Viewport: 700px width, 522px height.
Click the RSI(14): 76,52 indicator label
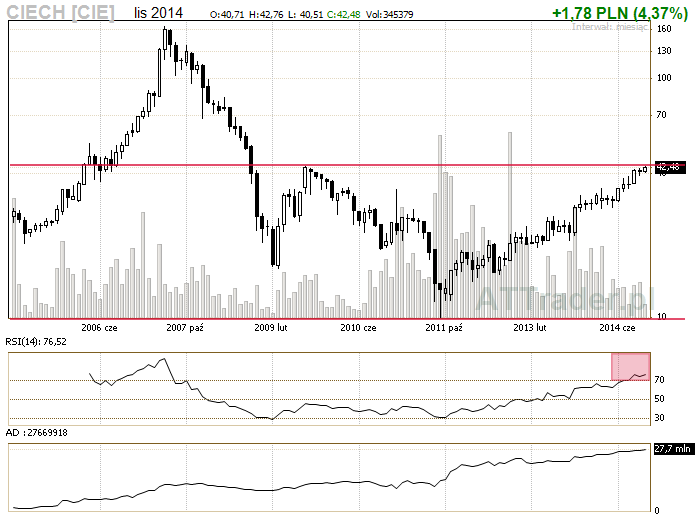(x=36, y=342)
